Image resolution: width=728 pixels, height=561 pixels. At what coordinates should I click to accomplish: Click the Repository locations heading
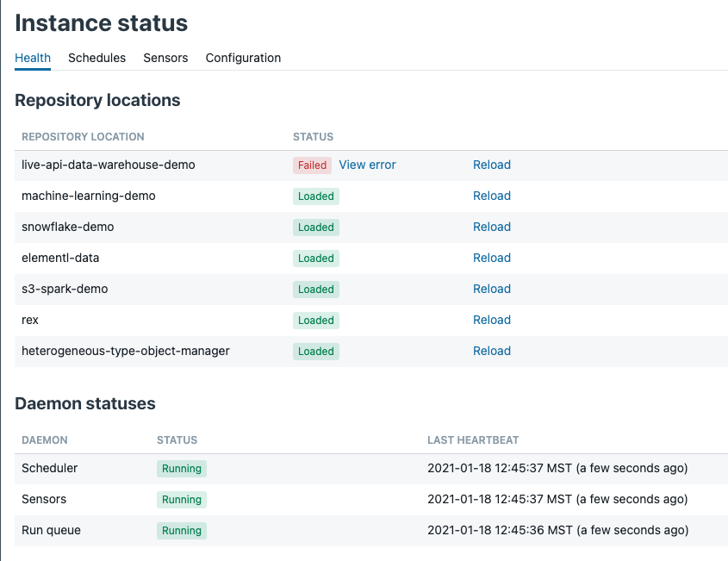97,100
